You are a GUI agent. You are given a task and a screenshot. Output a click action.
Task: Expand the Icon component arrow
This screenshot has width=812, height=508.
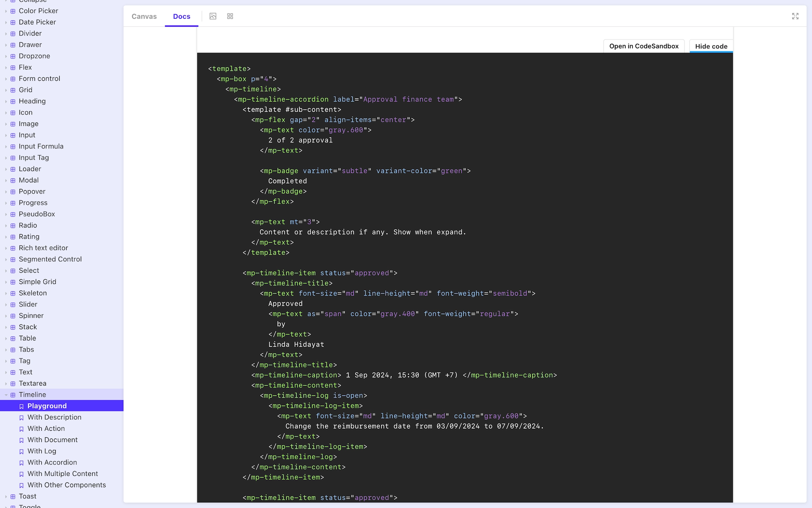coord(6,113)
